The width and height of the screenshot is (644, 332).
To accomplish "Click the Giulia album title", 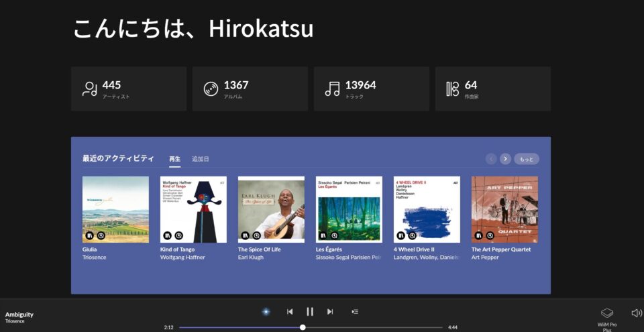I will point(90,250).
